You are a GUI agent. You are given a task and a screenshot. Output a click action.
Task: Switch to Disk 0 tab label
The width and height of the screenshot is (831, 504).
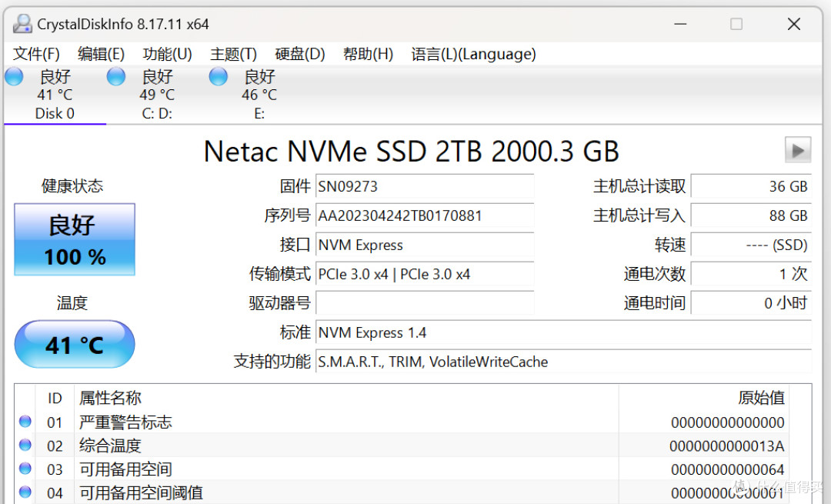pos(55,113)
